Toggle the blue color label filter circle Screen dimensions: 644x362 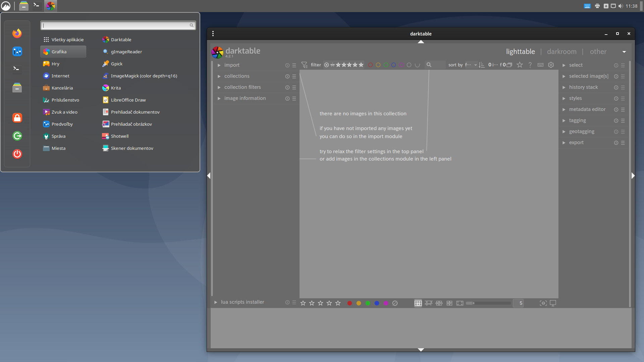pos(394,65)
